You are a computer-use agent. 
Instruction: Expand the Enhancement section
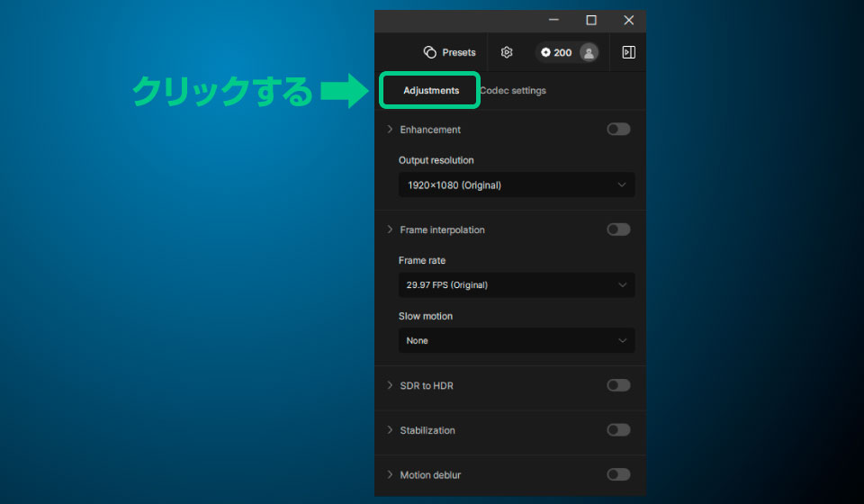pos(390,129)
